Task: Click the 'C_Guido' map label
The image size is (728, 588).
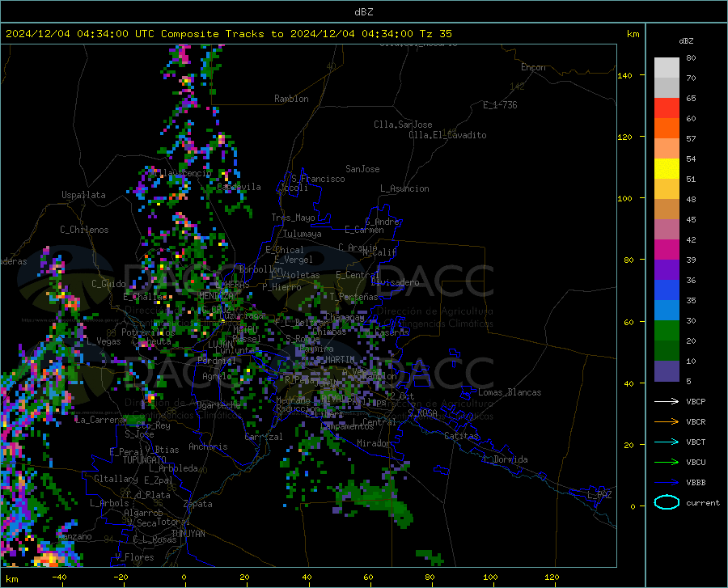Action: point(108,284)
